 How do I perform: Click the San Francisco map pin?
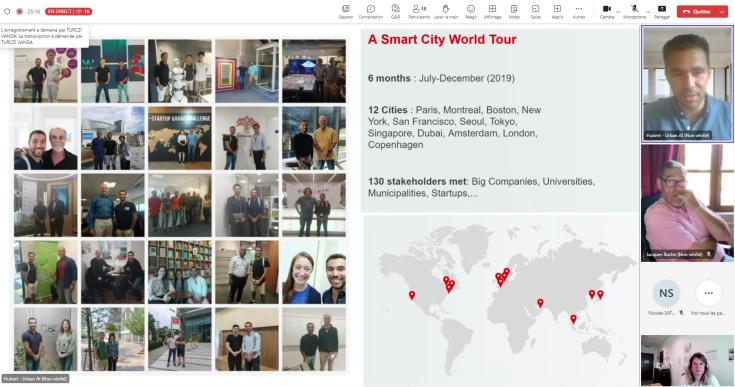(x=412, y=295)
